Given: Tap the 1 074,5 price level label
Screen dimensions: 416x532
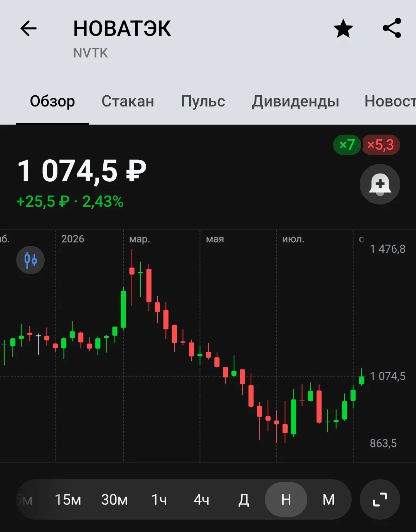Looking at the screenshot, I should pyautogui.click(x=387, y=376).
